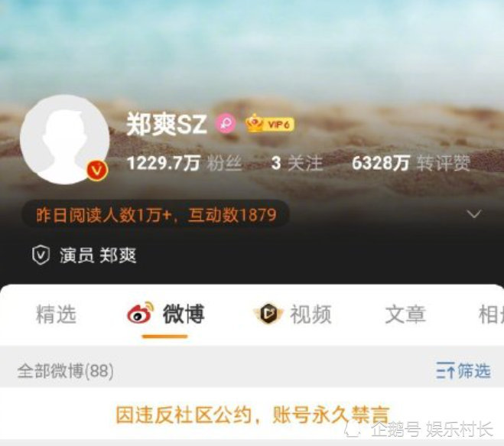Tap the Weibo eye logo icon
Image resolution: width=504 pixels, height=446 pixels.
141,313
